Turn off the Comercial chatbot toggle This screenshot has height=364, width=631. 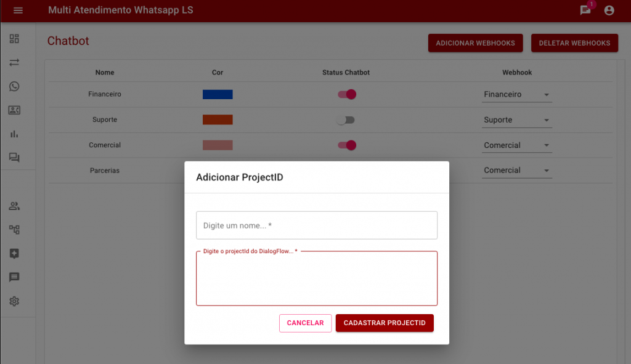pos(346,145)
